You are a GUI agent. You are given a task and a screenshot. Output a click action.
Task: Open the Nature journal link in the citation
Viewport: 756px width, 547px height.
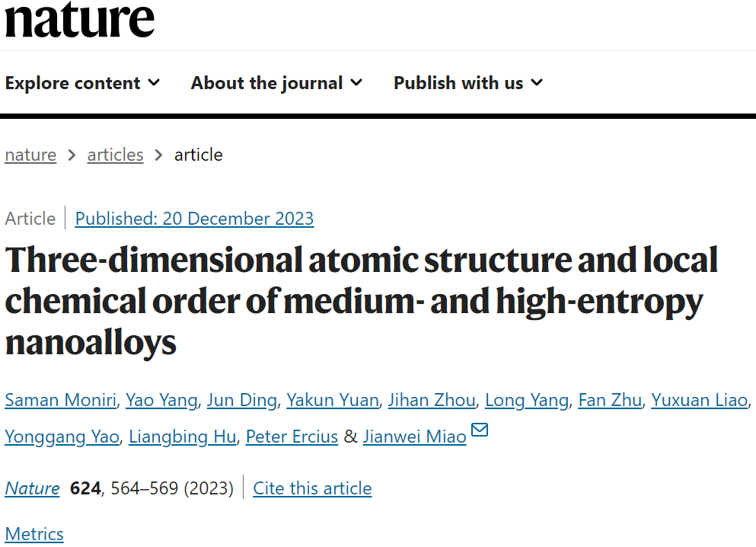tap(32, 488)
